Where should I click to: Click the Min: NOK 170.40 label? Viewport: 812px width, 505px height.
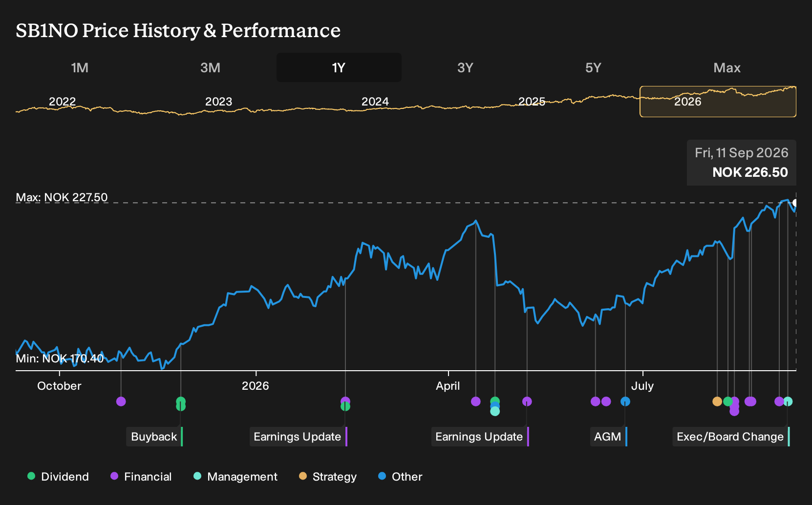(60, 358)
